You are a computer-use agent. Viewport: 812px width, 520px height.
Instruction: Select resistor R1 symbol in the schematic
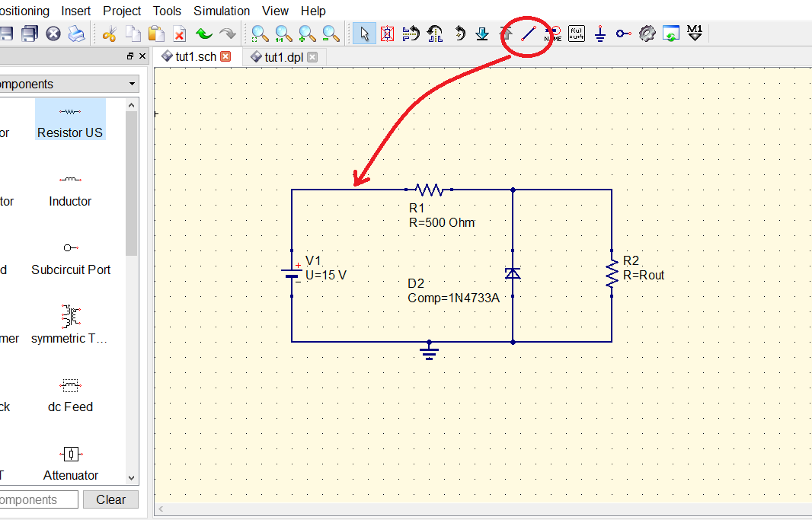click(x=430, y=190)
